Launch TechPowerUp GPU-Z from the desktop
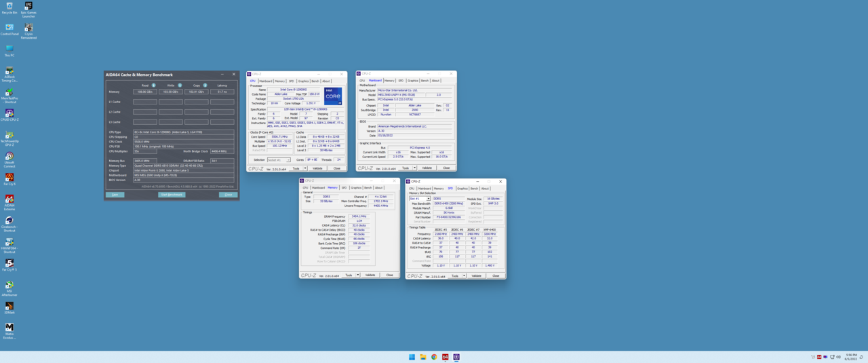Viewport: 868px width, 363px height. click(x=9, y=135)
